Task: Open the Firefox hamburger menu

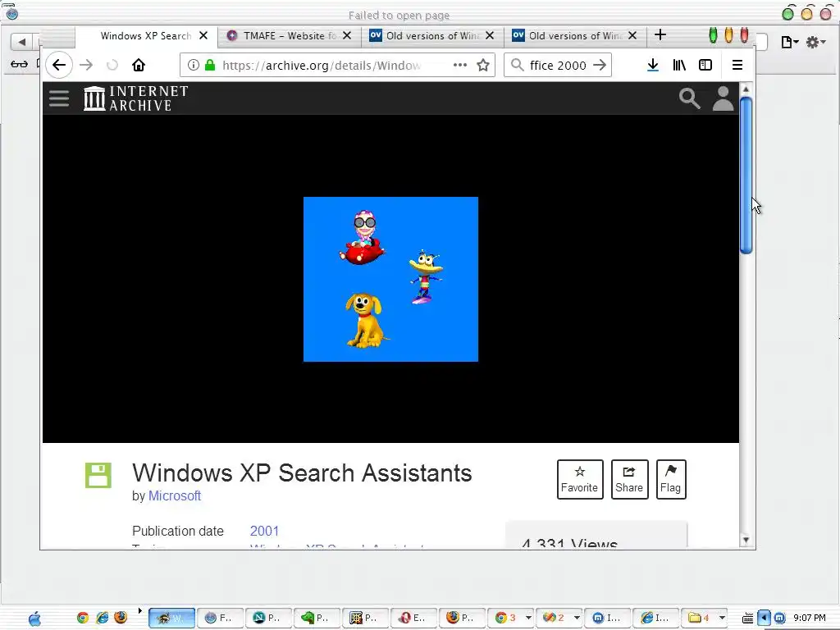Action: tap(737, 66)
